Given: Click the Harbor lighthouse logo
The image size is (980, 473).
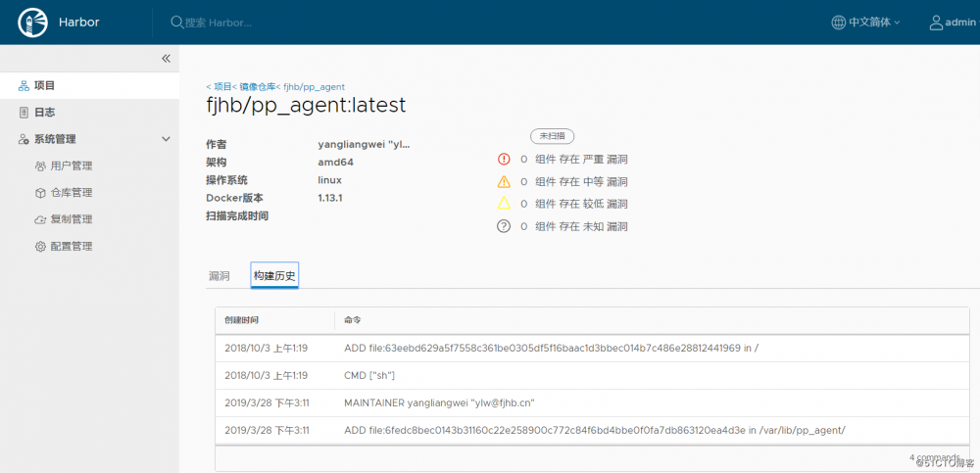Looking at the screenshot, I should click(32, 23).
